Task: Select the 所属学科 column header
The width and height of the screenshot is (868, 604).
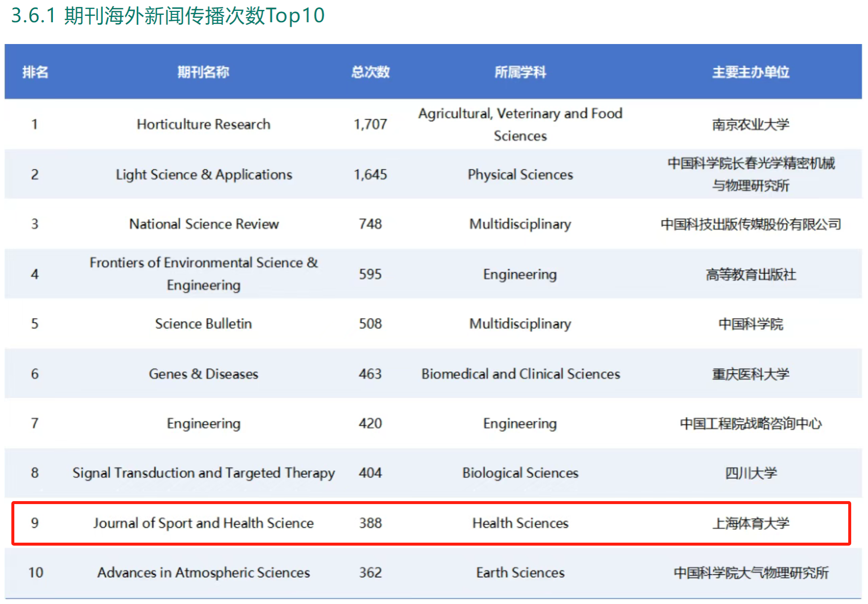Action: (520, 72)
